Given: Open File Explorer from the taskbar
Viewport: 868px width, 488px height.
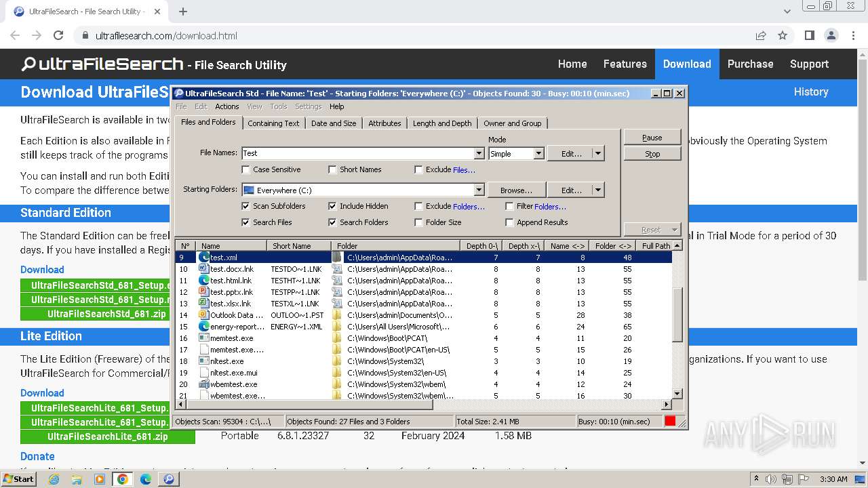Looking at the screenshot, I should point(77,479).
